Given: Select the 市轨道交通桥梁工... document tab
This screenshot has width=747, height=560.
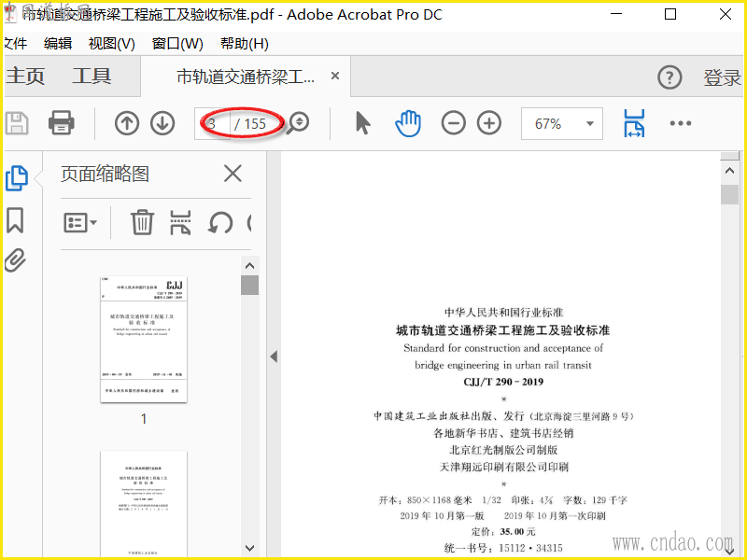Looking at the screenshot, I should coord(246,77).
